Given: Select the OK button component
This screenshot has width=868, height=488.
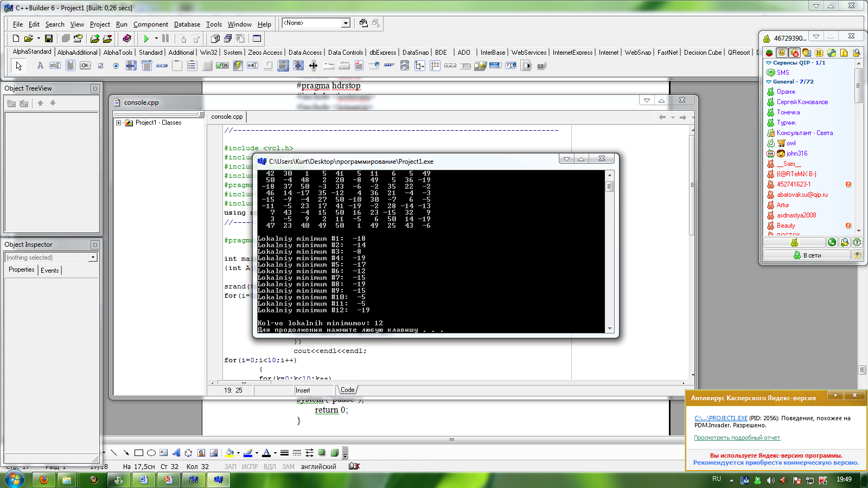Looking at the screenshot, I should pyautogui.click(x=85, y=66).
